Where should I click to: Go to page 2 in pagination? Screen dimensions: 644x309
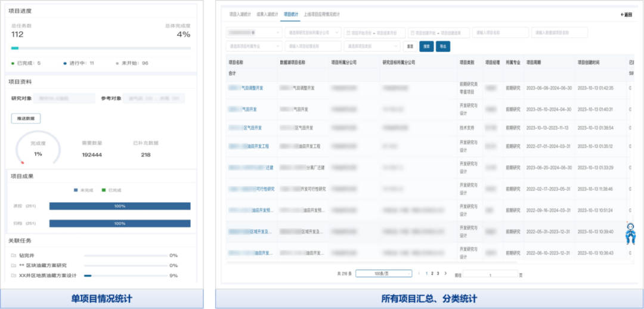432,273
